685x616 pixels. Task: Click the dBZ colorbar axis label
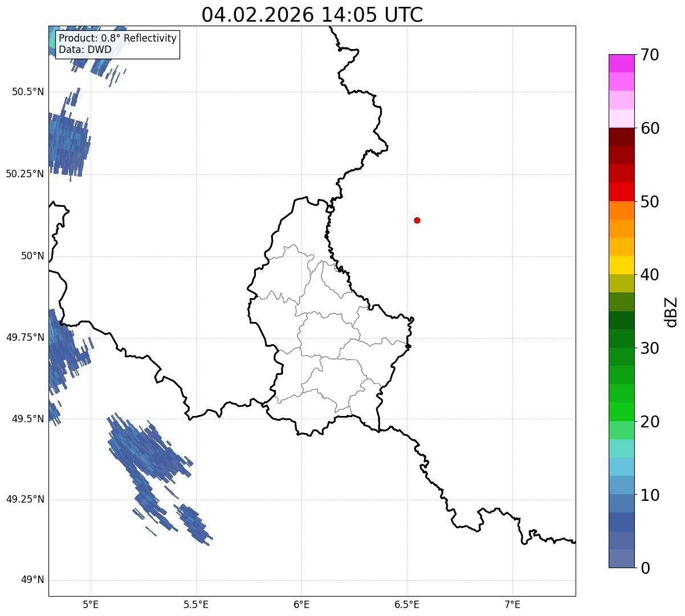tap(671, 312)
